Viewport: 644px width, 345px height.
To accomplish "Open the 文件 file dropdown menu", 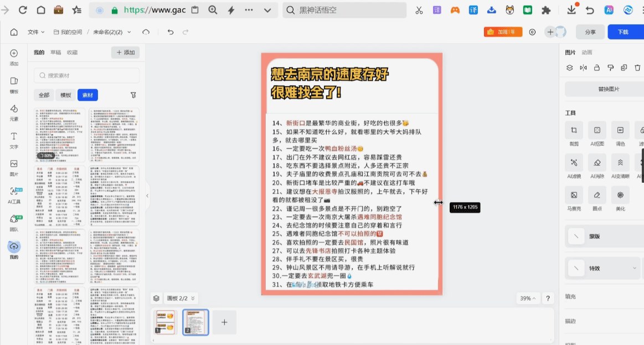I will point(36,32).
